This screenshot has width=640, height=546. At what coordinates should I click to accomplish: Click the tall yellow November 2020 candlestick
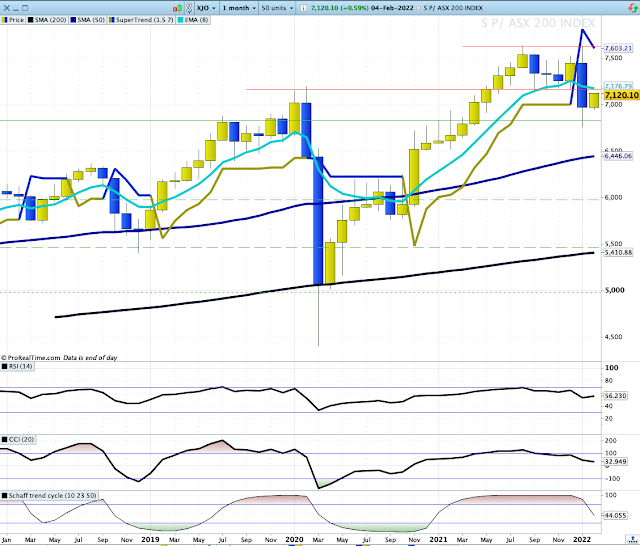[x=414, y=177]
